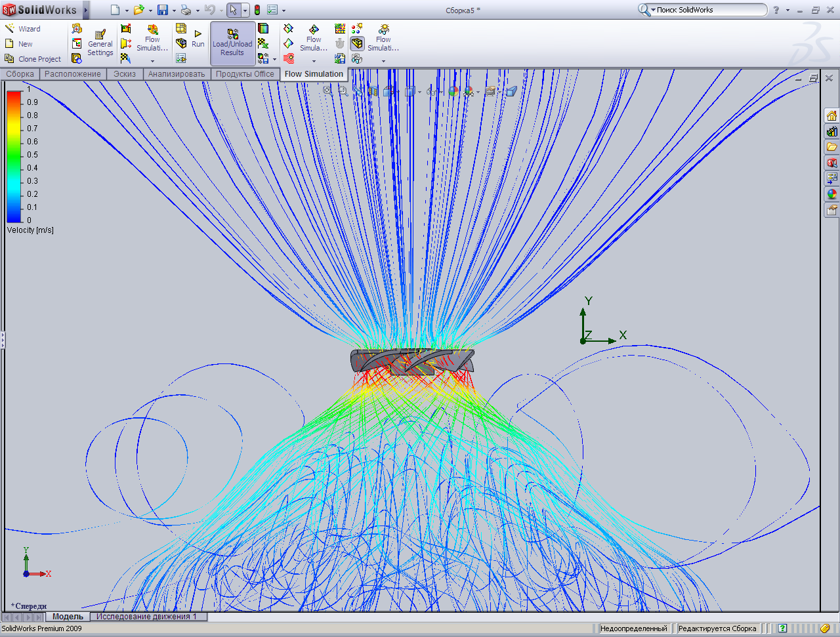
Task: Select the Модель bottom tab
Action: (x=68, y=617)
